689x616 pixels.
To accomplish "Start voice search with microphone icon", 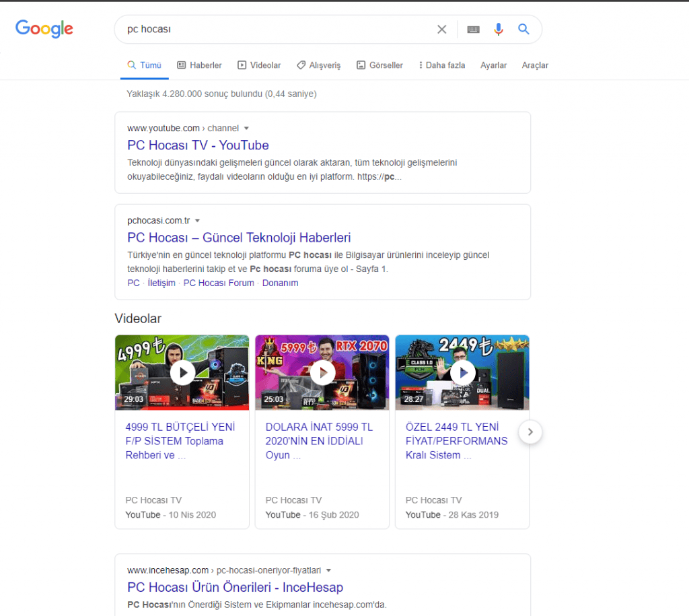I will pos(498,29).
